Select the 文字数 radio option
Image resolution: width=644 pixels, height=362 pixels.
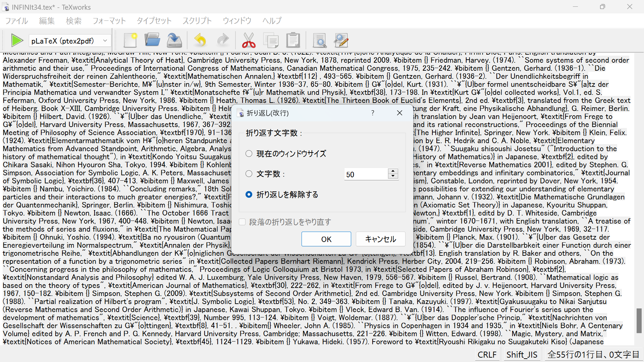pos(249,174)
